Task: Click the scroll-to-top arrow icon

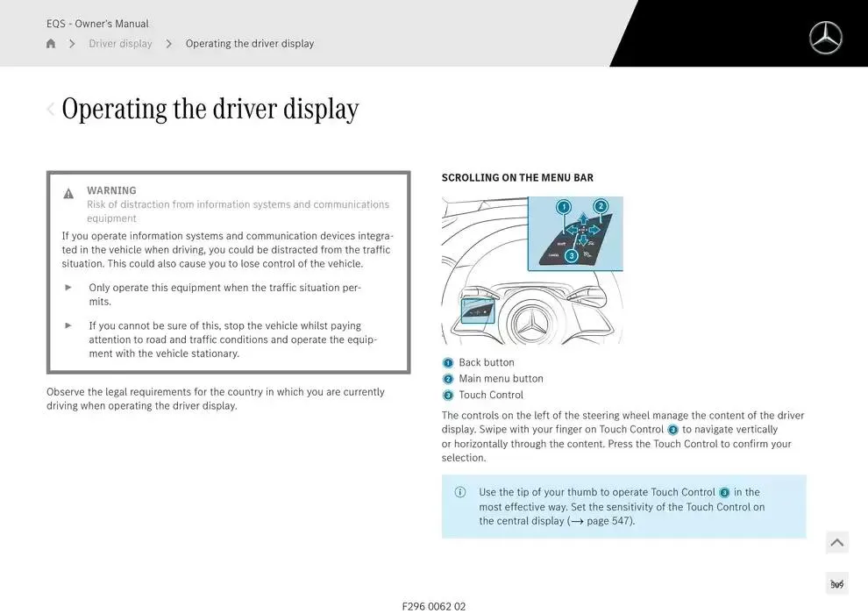Action: 836,542
